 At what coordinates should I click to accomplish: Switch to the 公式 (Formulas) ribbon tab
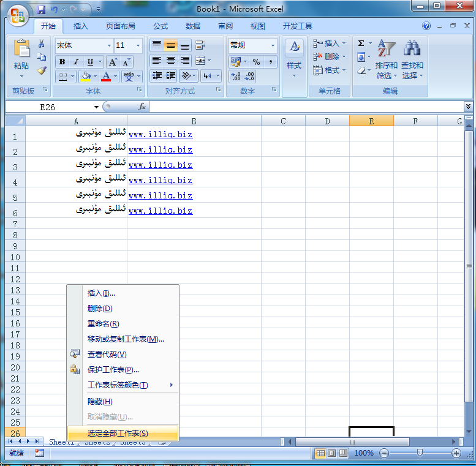pyautogui.click(x=161, y=26)
